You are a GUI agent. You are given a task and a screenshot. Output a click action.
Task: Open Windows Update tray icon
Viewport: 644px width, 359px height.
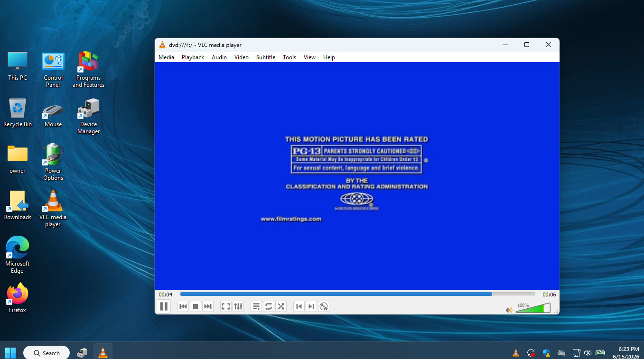pyautogui.click(x=531, y=353)
